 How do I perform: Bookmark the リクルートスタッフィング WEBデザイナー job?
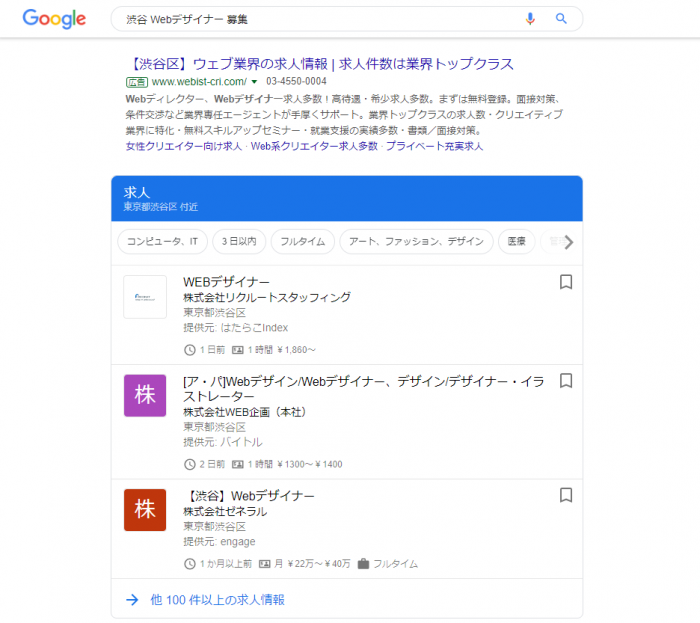point(566,282)
